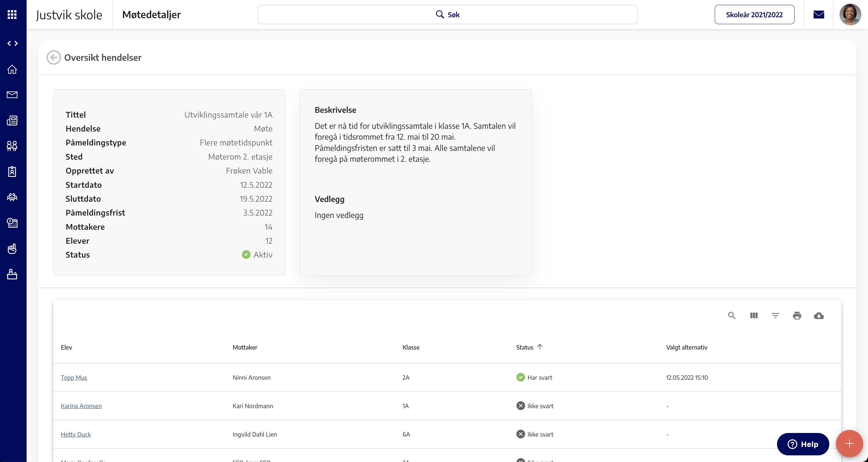Open the filter table icon
868x462 pixels.
tap(775, 316)
